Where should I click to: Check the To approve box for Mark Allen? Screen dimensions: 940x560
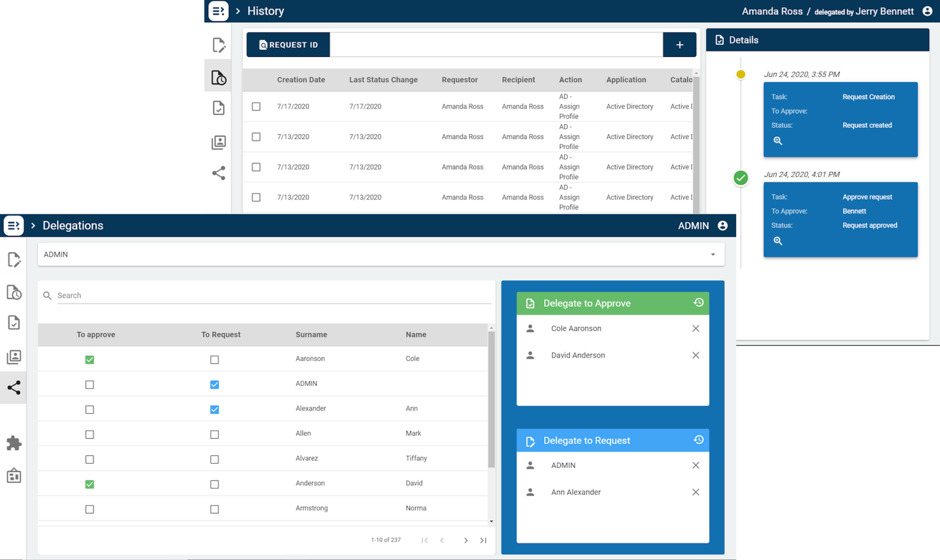tap(89, 434)
